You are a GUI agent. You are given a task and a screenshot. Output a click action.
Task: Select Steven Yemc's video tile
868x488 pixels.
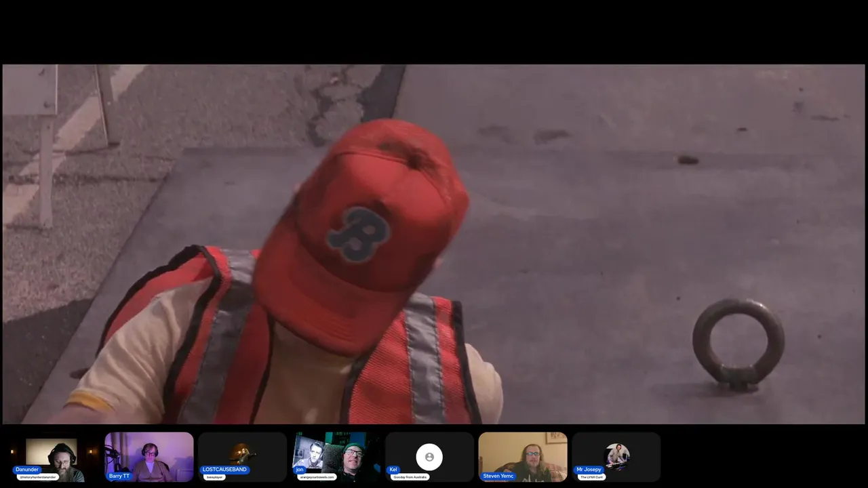pyautogui.click(x=523, y=457)
